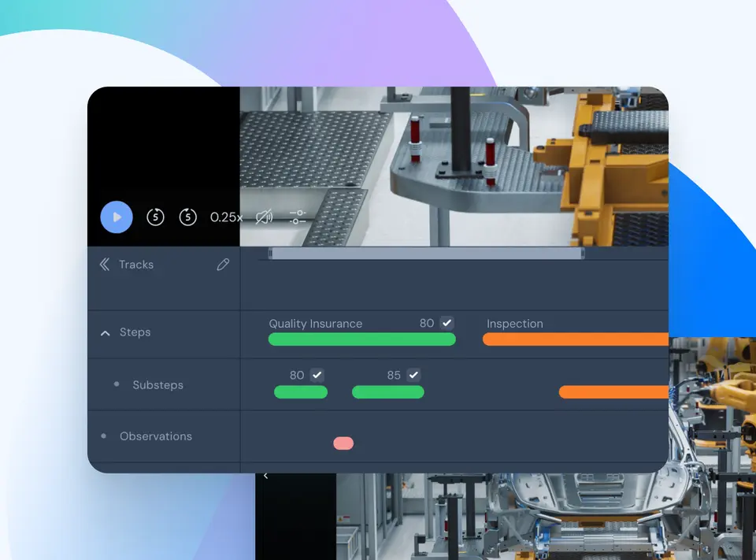
Task: Toggle the Quality Insurance 80 checkbox
Action: (447, 323)
